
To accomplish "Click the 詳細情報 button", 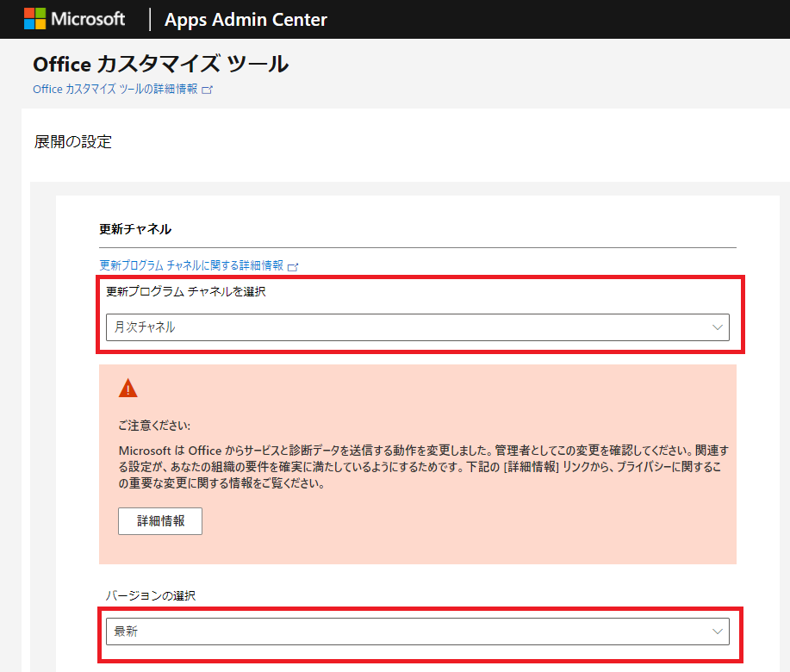I will pos(159,521).
